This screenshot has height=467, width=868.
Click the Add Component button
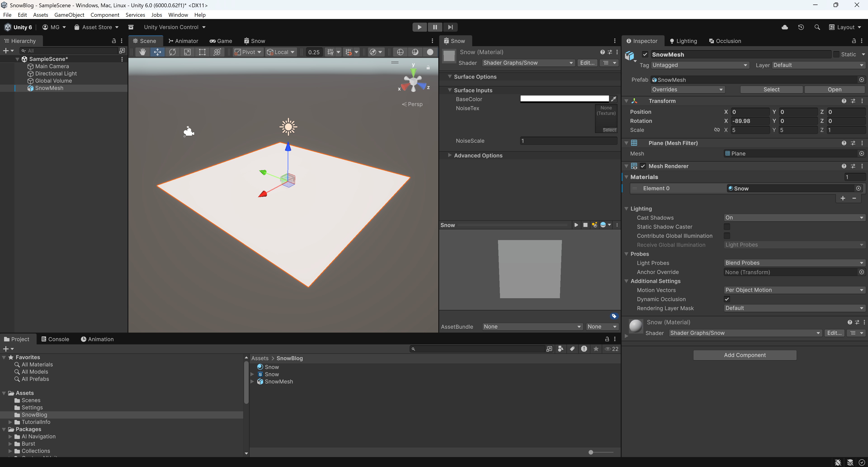tap(745, 355)
